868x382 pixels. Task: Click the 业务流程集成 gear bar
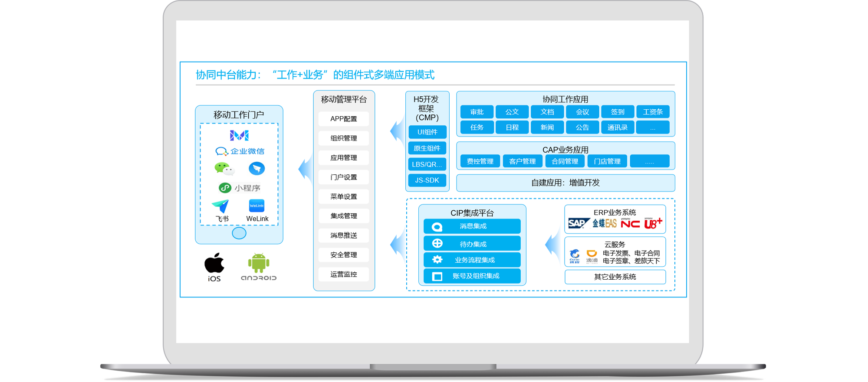[x=472, y=260]
